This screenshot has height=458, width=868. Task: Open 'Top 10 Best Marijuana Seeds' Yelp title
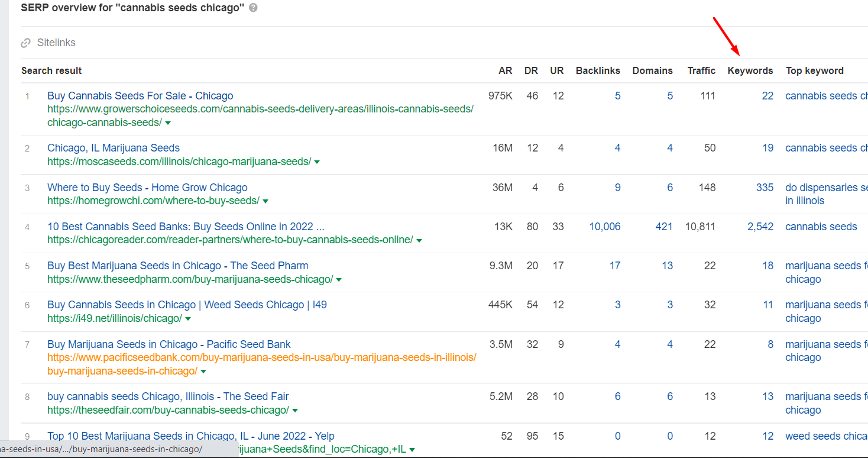(x=191, y=436)
